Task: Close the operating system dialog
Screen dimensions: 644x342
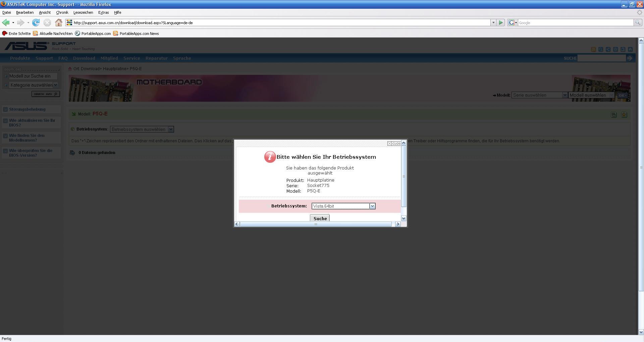Action: pyautogui.click(x=394, y=143)
